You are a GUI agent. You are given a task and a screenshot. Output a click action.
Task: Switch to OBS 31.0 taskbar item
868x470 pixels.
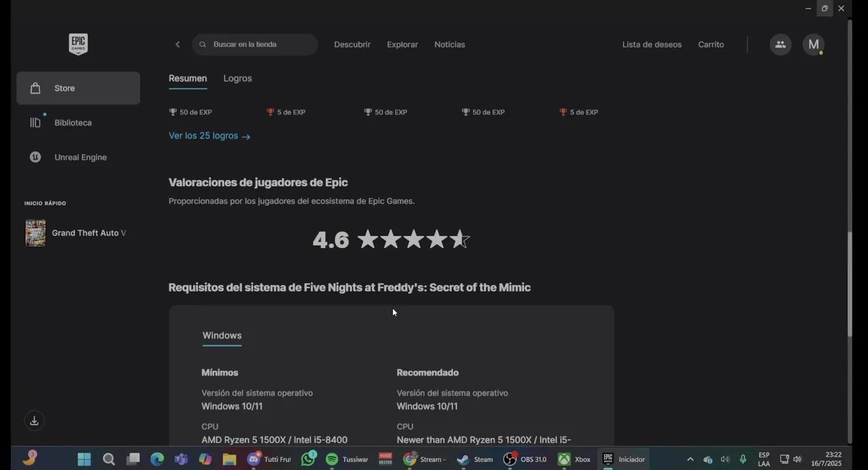click(525, 460)
